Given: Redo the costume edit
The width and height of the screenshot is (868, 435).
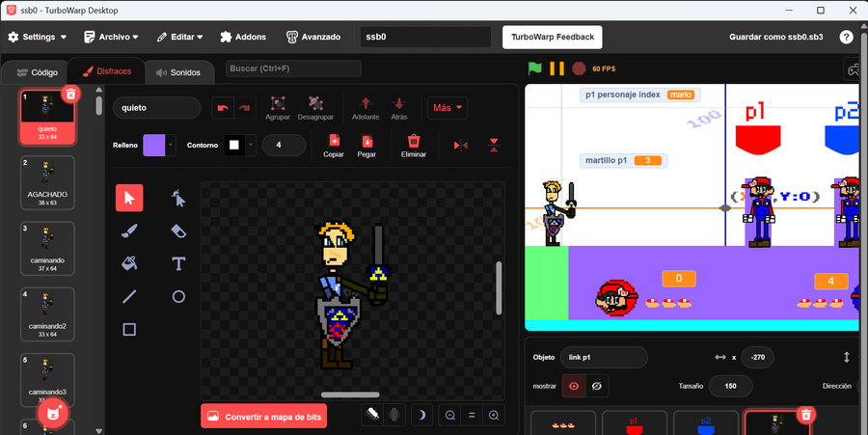Looking at the screenshot, I should click(245, 108).
